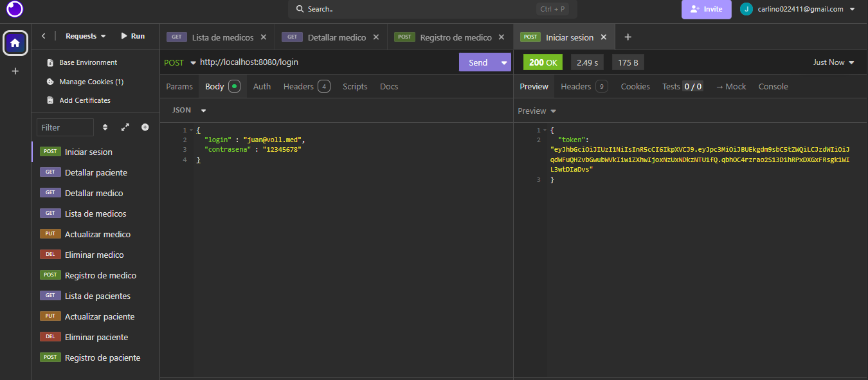Click the Run button
Screen dimensions: 868x380
[133, 36]
